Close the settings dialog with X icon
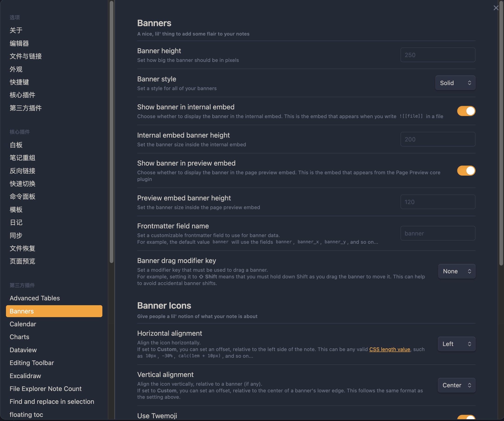504x421 pixels. [x=496, y=8]
